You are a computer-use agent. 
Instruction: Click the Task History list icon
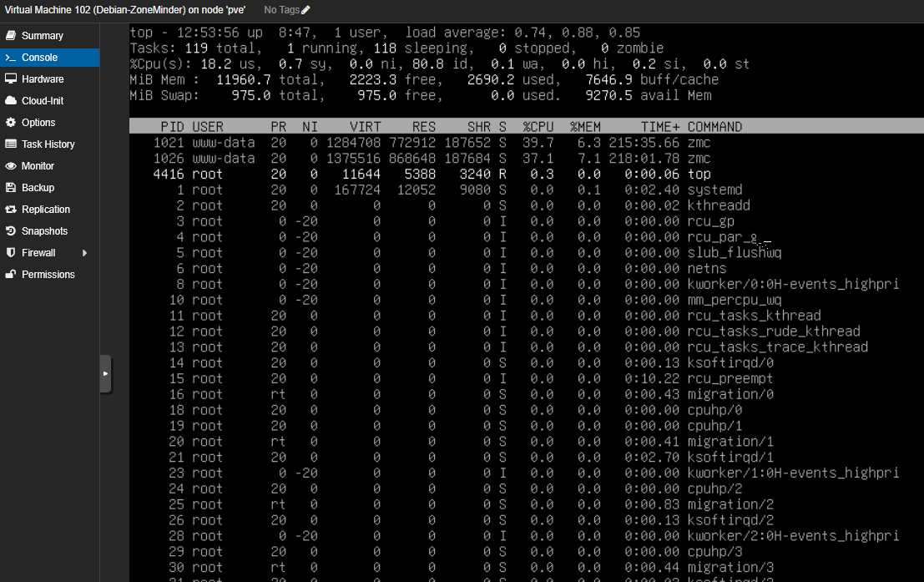click(11, 144)
